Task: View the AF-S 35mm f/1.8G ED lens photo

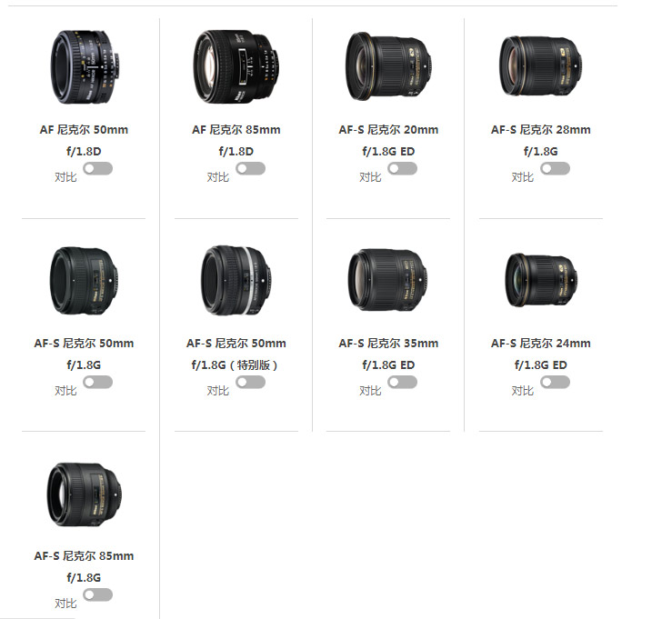Action: coord(387,280)
